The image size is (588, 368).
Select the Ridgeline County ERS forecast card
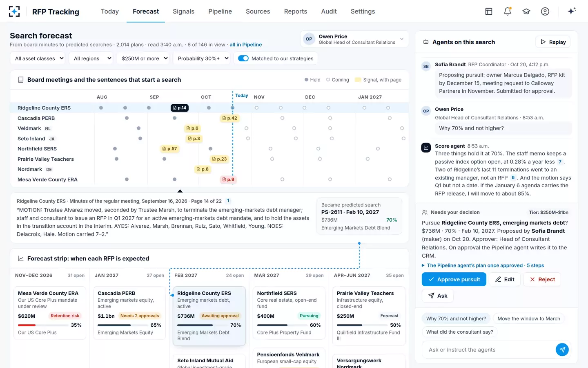(209, 316)
